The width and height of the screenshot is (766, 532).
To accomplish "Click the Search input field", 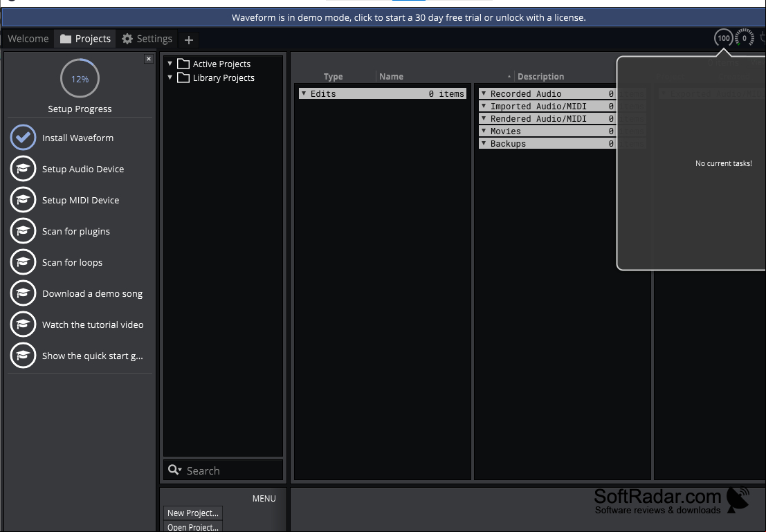I will click(224, 470).
